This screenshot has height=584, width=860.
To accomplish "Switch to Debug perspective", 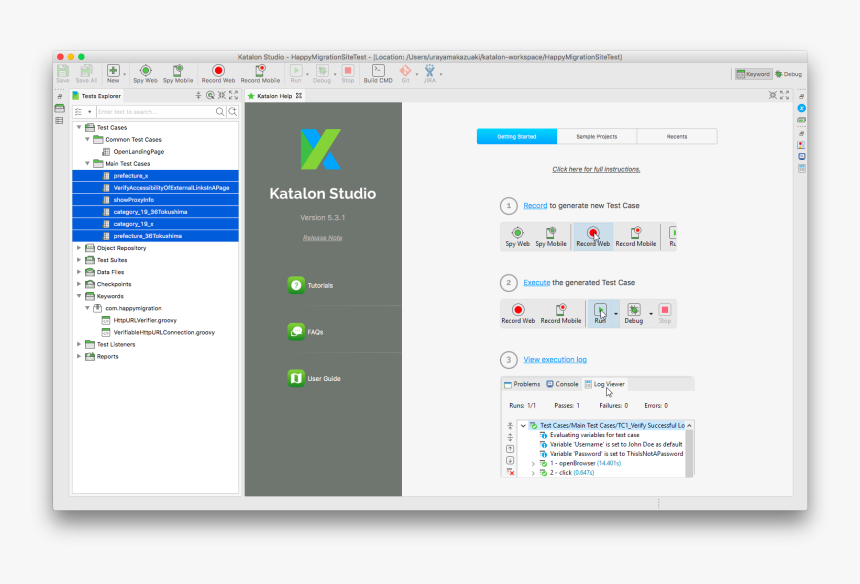I will 788,74.
